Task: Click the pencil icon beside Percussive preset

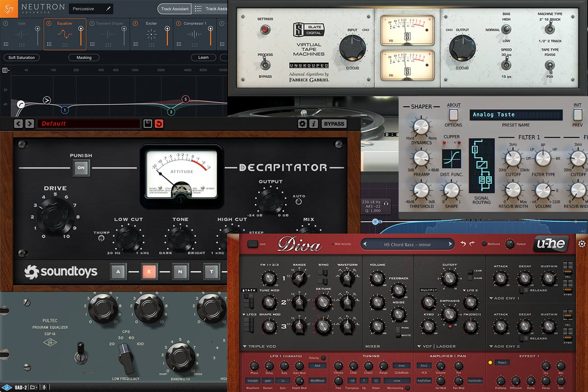Action: (108, 9)
